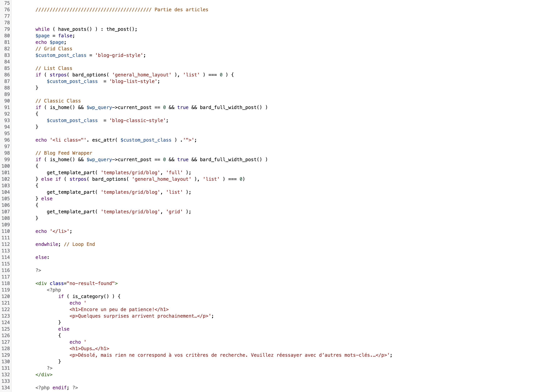
Task: Click the have_posts() function call on line 79
Action: (x=75, y=29)
